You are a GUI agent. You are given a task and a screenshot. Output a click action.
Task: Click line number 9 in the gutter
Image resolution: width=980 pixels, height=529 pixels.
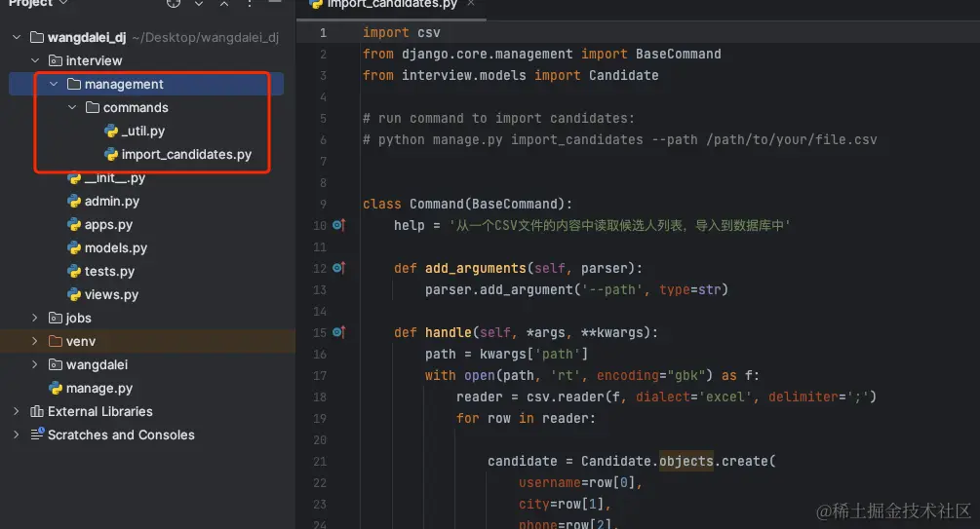click(x=323, y=204)
